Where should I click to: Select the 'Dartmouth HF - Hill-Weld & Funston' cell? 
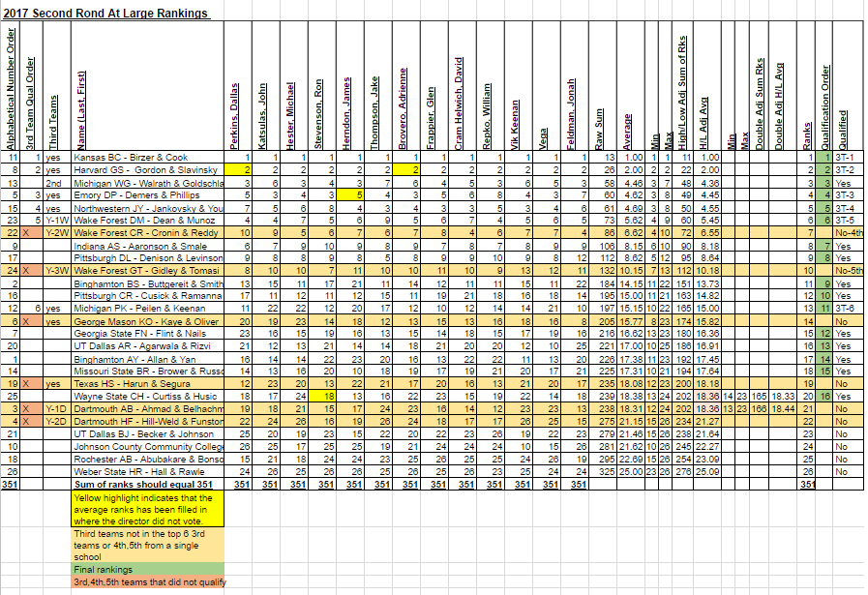click(x=147, y=421)
